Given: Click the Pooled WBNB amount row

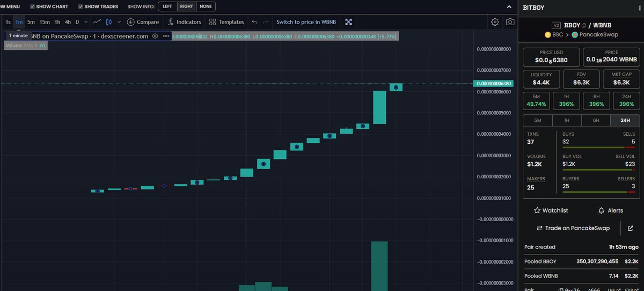Looking at the screenshot, I should point(582,275).
